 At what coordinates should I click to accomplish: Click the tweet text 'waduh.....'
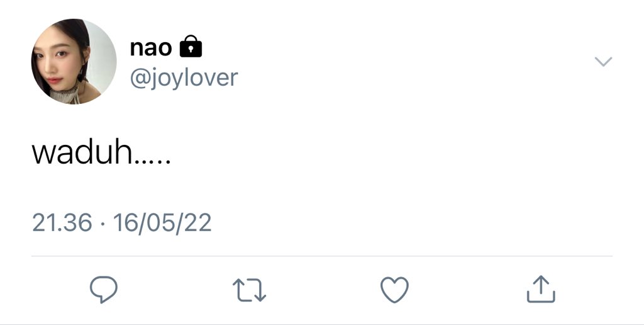[101, 152]
